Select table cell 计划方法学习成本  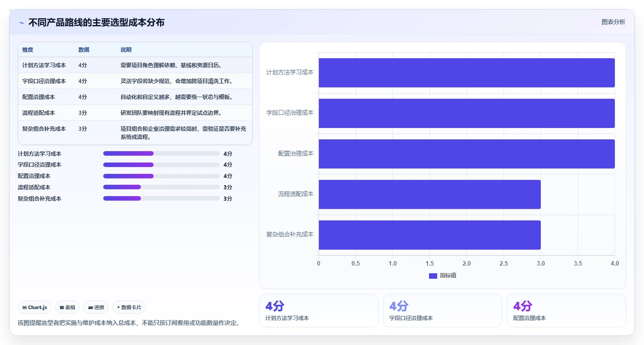pyautogui.click(x=44, y=65)
